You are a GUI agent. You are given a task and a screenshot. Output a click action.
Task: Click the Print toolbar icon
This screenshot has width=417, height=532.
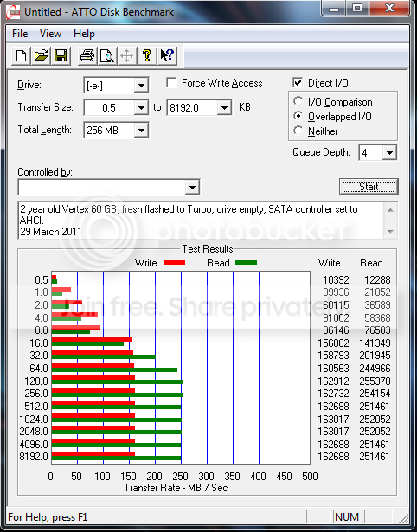87,55
